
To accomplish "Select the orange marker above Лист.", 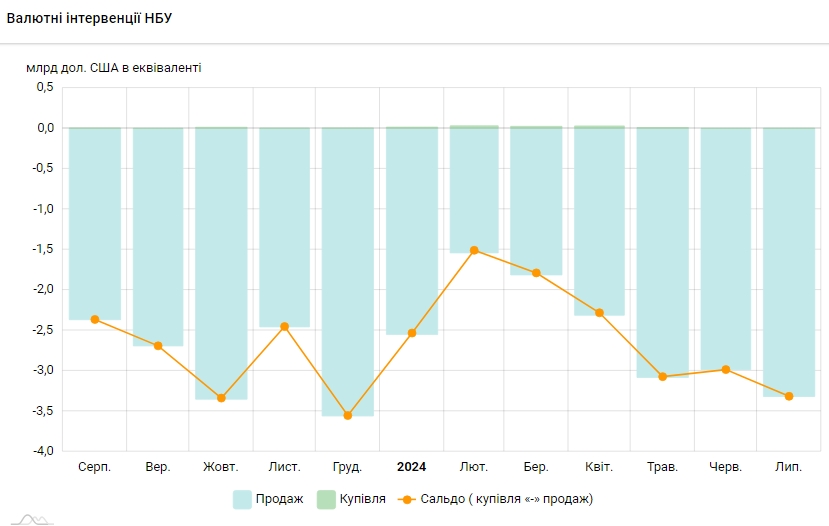I will [x=284, y=326].
